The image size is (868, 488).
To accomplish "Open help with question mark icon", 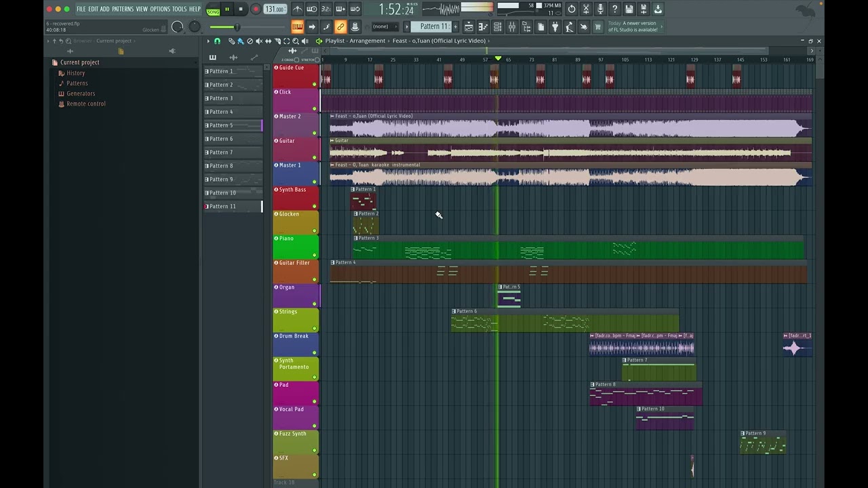I will click(x=614, y=9).
